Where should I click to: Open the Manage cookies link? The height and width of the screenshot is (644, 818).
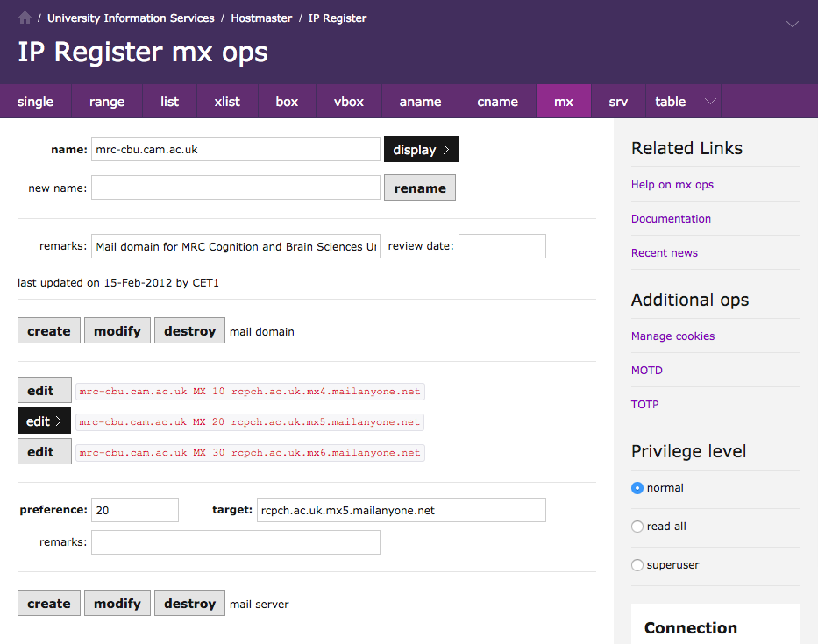[672, 336]
